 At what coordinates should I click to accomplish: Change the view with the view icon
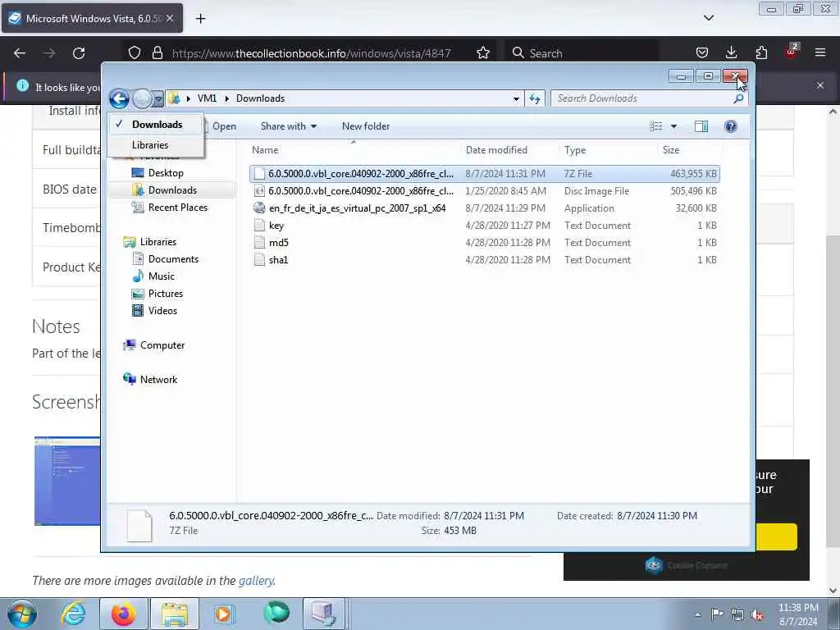[x=656, y=126]
